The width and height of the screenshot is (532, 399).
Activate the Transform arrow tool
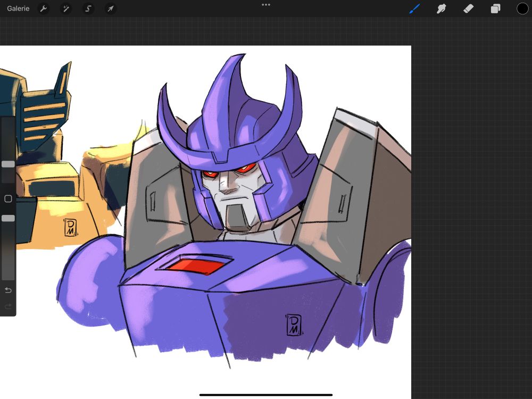point(111,9)
